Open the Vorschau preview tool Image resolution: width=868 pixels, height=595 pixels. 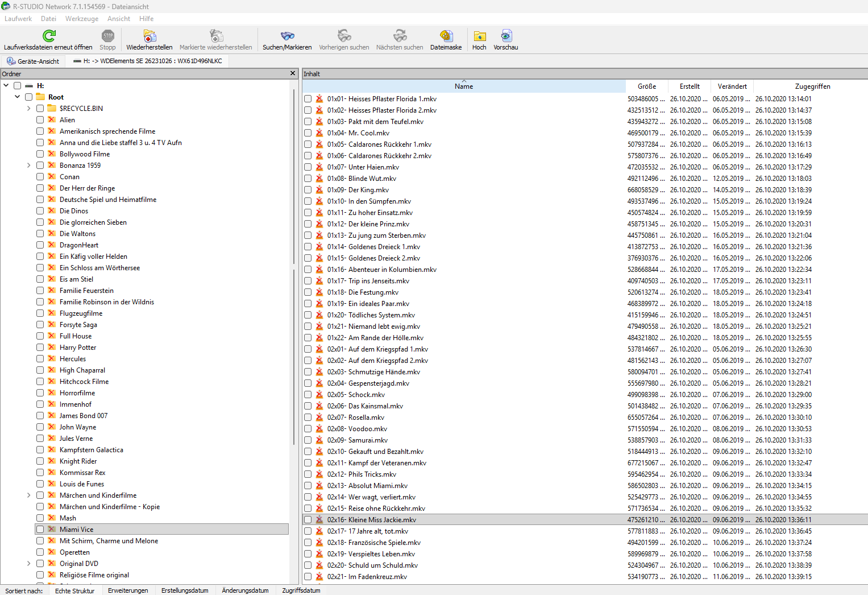pos(506,36)
